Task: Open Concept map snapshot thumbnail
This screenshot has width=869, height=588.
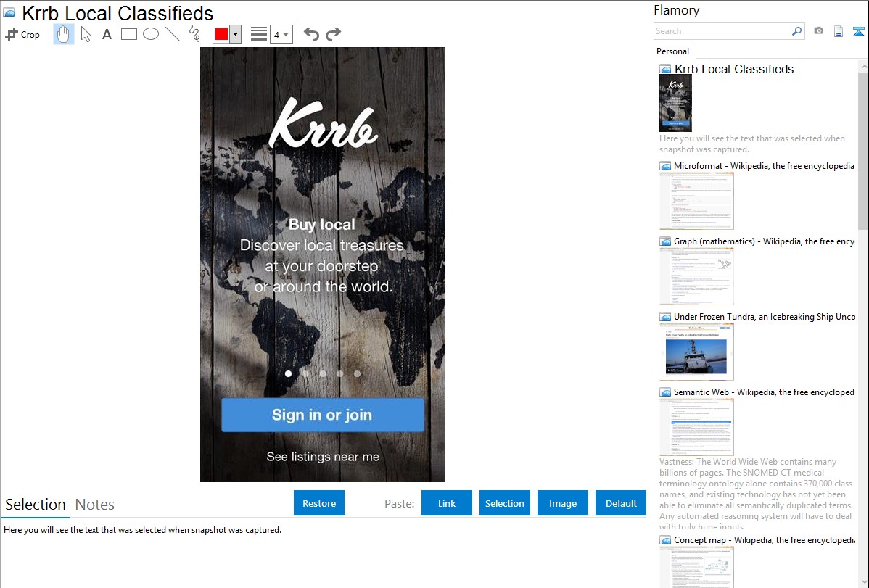Action: [696, 568]
